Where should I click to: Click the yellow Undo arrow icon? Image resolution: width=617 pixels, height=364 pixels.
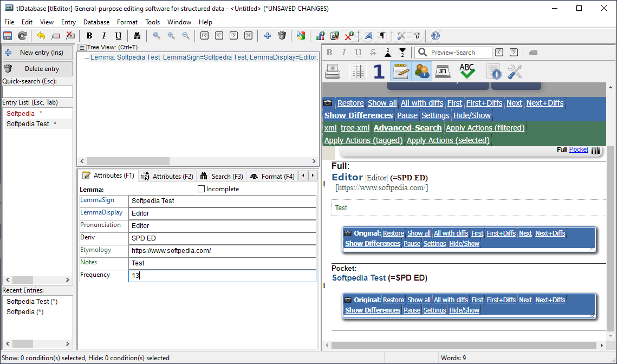pos(41,36)
